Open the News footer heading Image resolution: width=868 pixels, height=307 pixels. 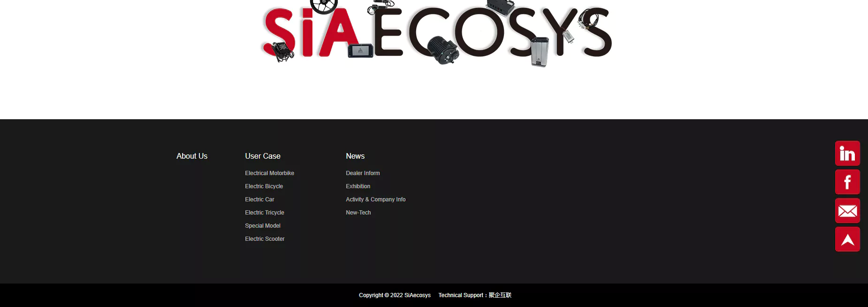click(355, 156)
